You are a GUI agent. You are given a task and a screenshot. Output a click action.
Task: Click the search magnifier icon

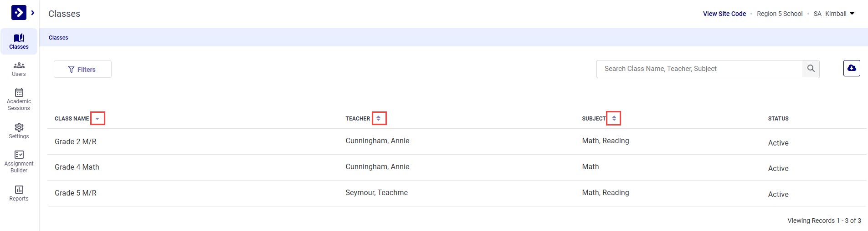pos(811,69)
